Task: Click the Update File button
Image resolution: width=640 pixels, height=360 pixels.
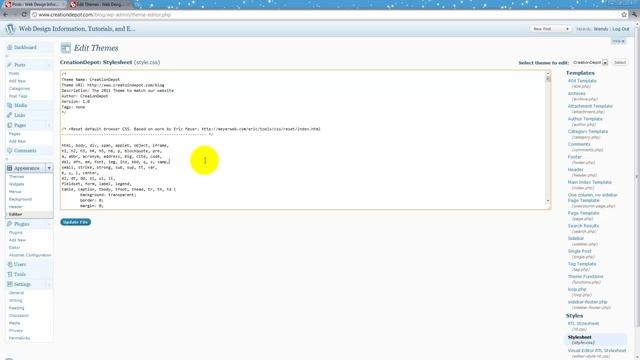Action: click(x=76, y=222)
